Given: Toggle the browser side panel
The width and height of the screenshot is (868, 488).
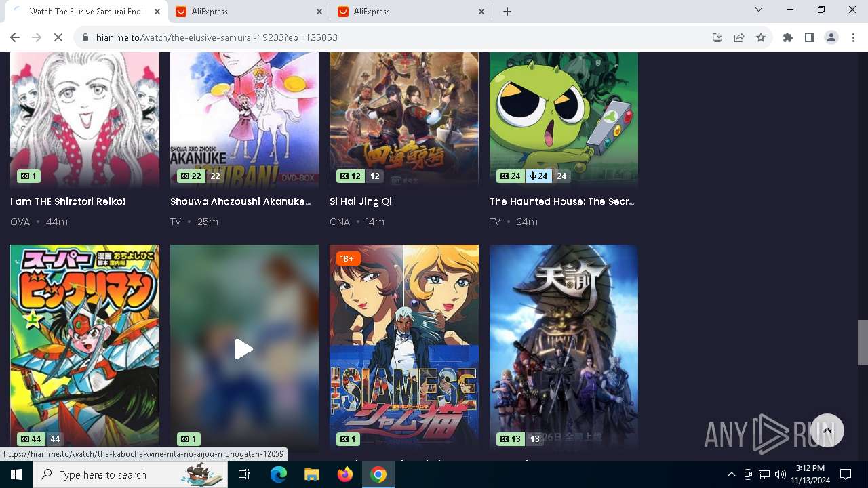Looking at the screenshot, I should tap(810, 37).
